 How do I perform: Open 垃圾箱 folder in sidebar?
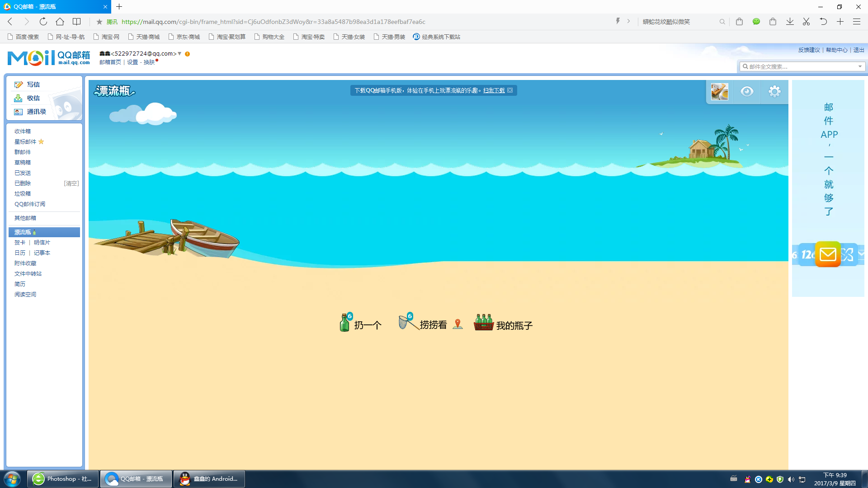[x=23, y=193]
